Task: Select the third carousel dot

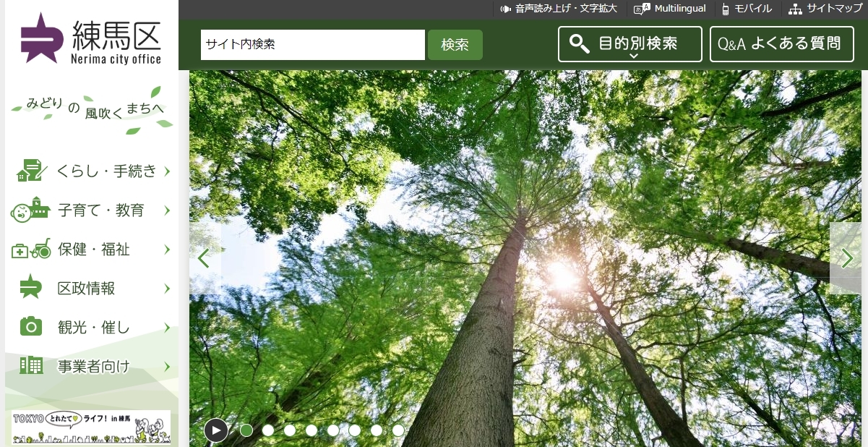Action: click(x=290, y=430)
